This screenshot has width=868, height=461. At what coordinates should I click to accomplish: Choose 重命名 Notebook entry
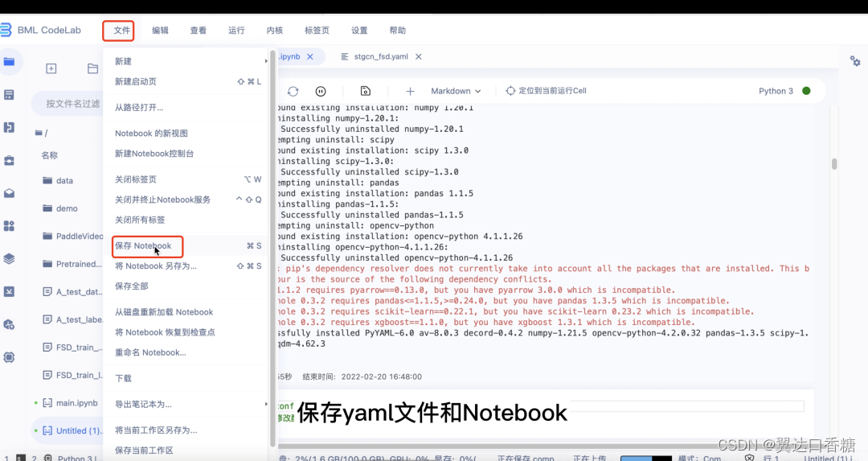coord(186,352)
